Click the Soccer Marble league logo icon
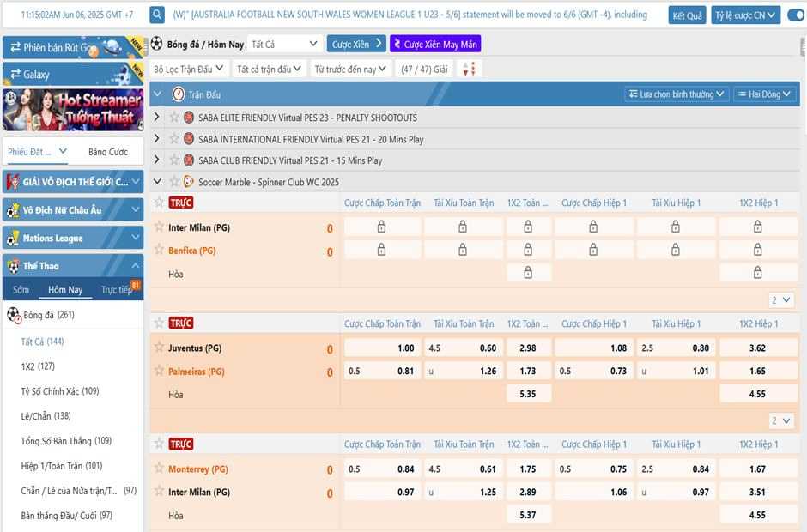807x532 pixels. pos(189,182)
